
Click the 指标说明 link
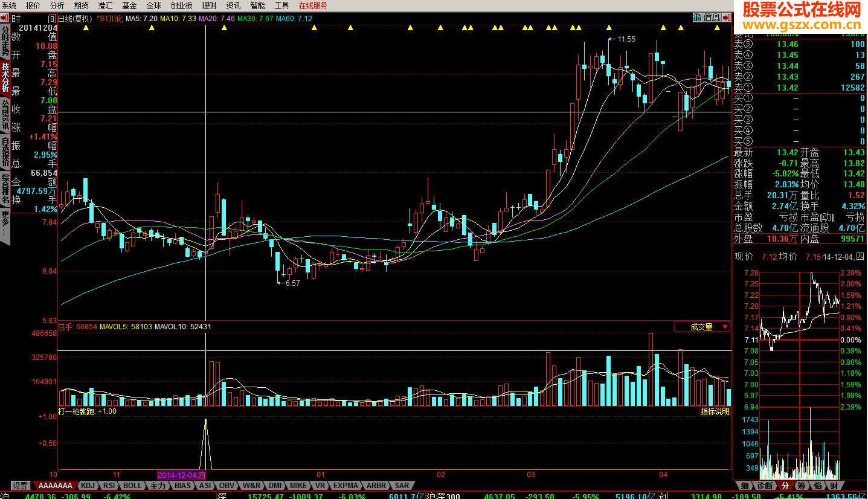715,411
